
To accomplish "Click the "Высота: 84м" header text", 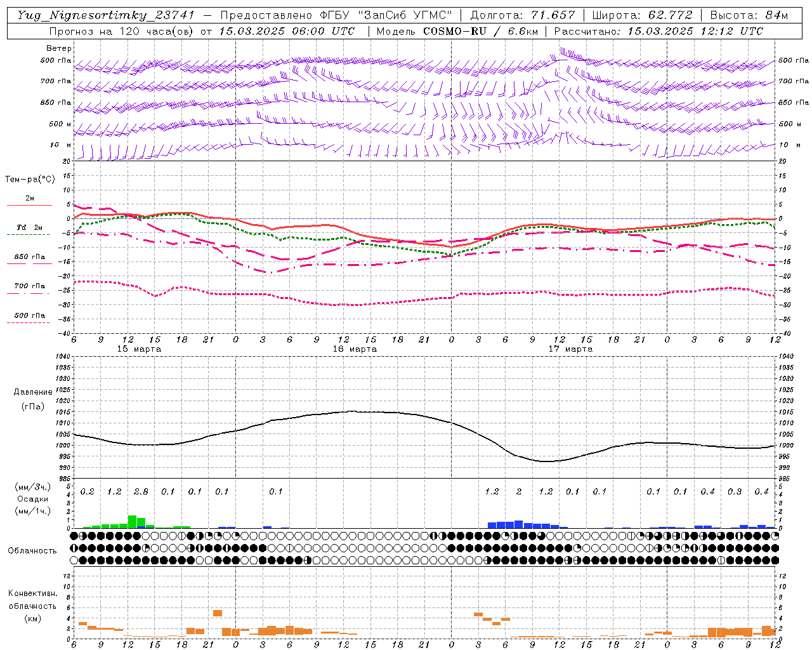I will pyautogui.click(x=749, y=15).
